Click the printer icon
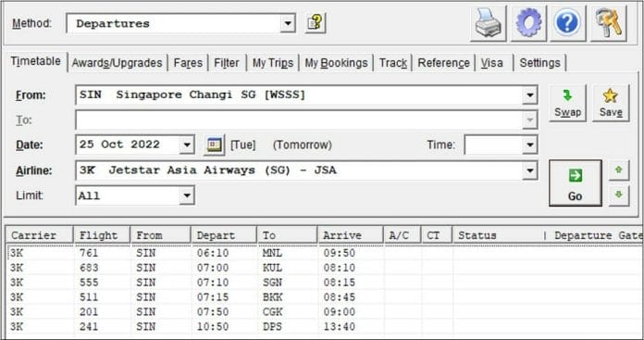 (x=488, y=23)
